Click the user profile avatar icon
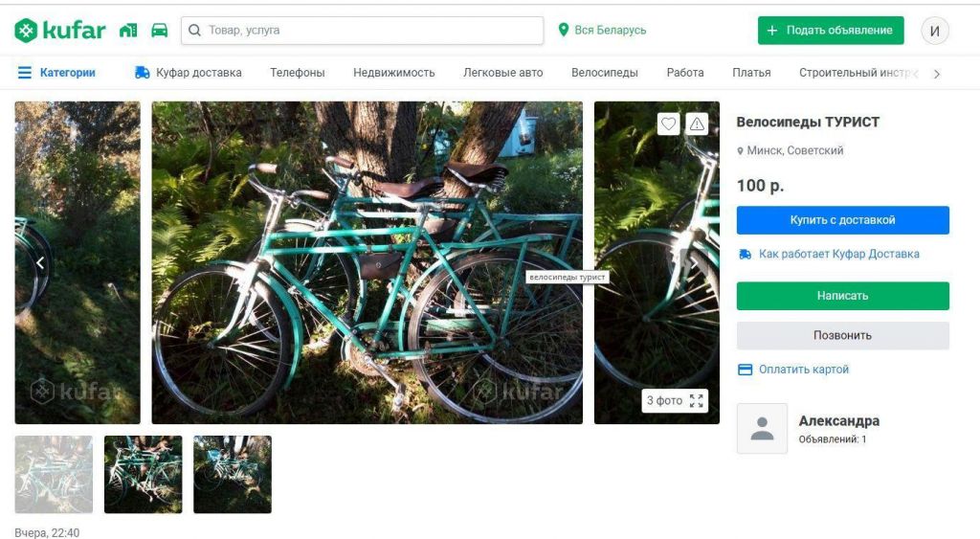 (935, 31)
